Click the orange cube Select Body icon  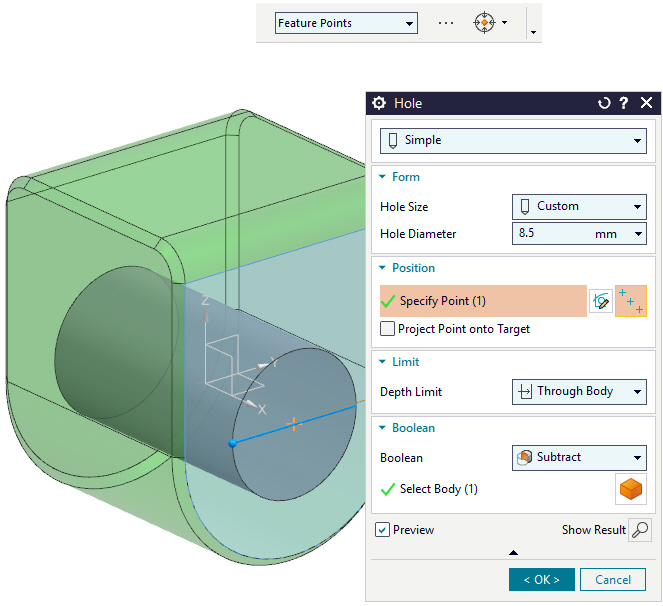point(630,489)
